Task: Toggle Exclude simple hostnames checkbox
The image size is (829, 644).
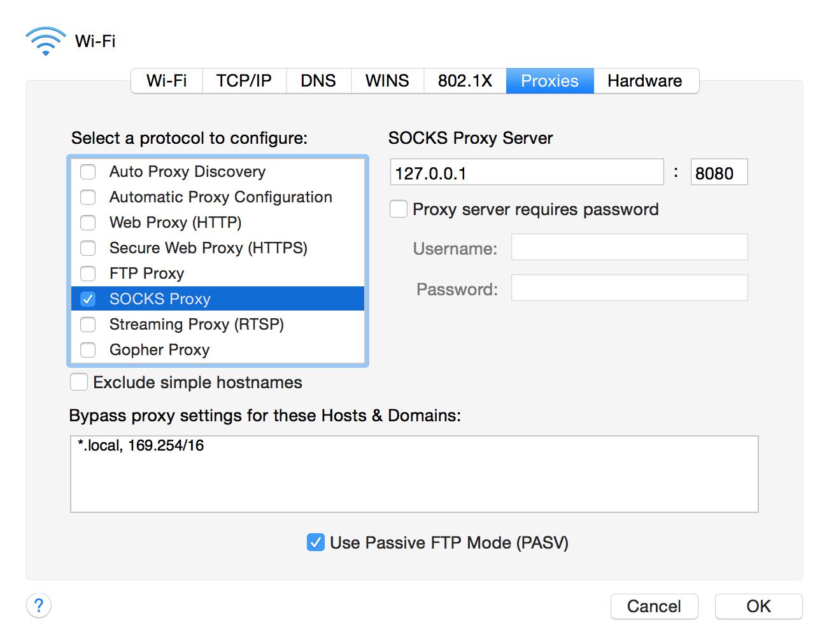Action: [79, 382]
